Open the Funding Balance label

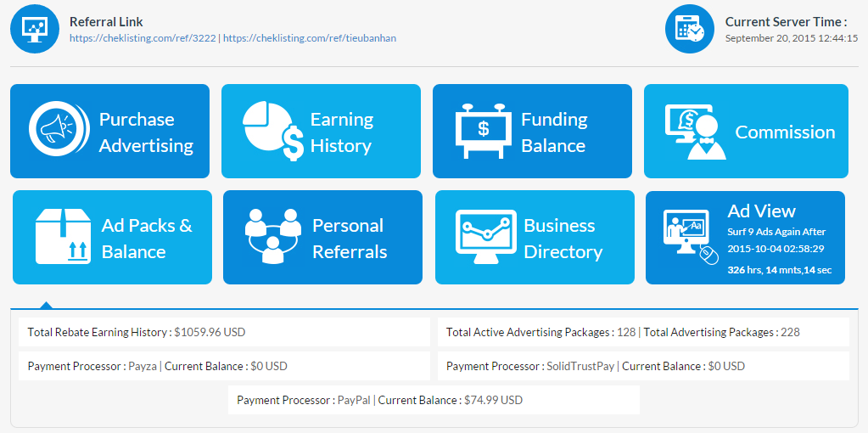(x=553, y=132)
